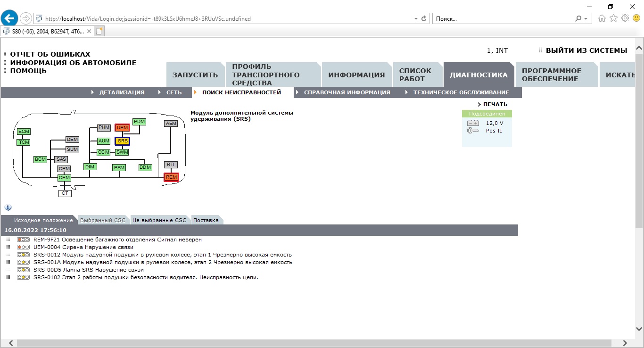Click the highlighted SRS module node

coord(122,141)
